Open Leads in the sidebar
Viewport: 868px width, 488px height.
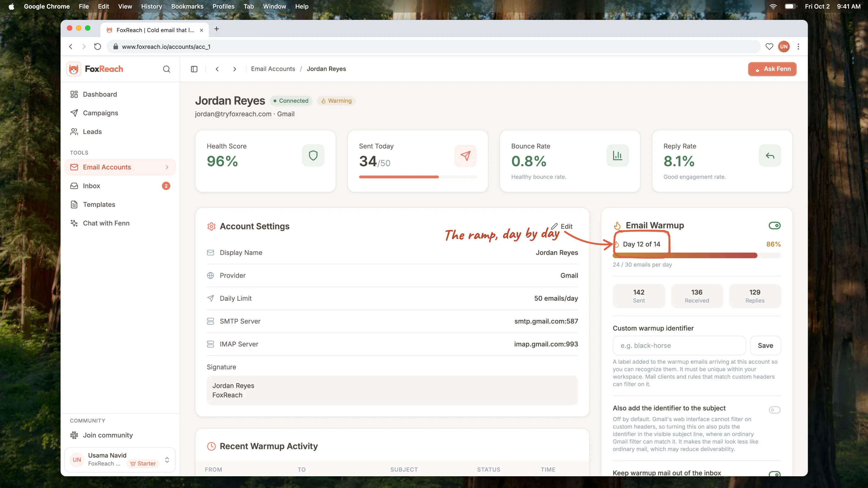click(x=120, y=132)
